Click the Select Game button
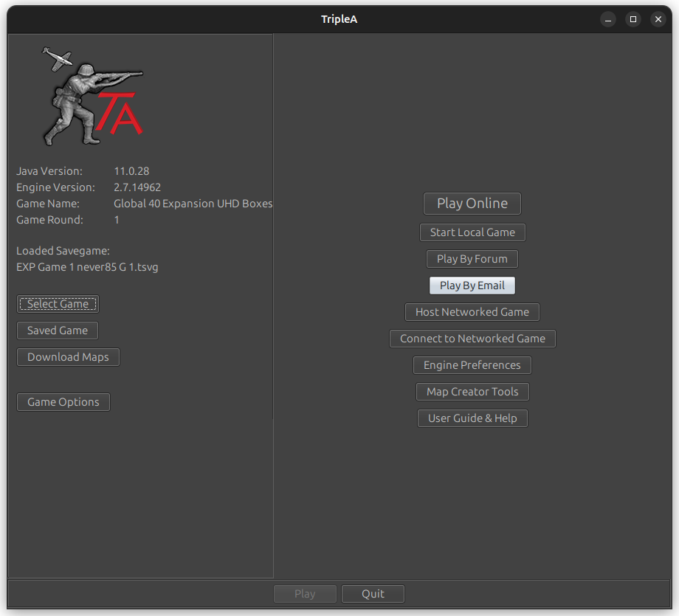This screenshot has width=679, height=616. point(57,303)
